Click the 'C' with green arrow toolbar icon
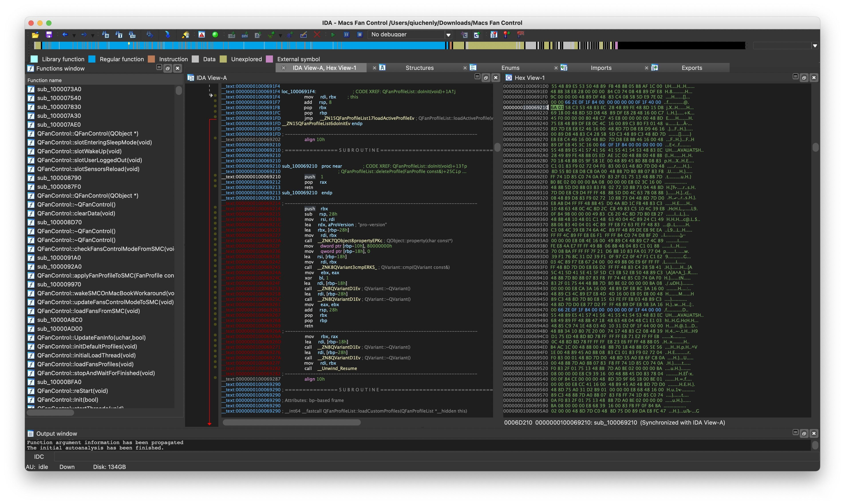The image size is (845, 504). tap(477, 35)
